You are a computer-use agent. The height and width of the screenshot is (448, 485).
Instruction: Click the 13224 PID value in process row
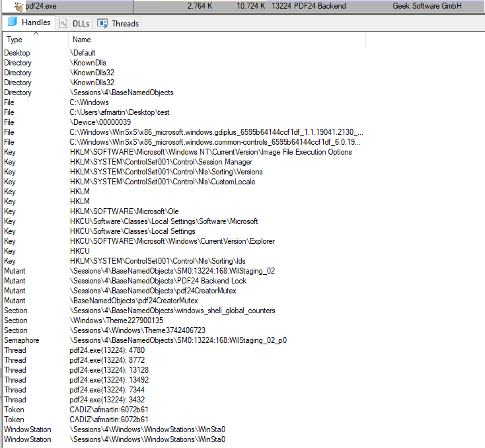point(281,6)
